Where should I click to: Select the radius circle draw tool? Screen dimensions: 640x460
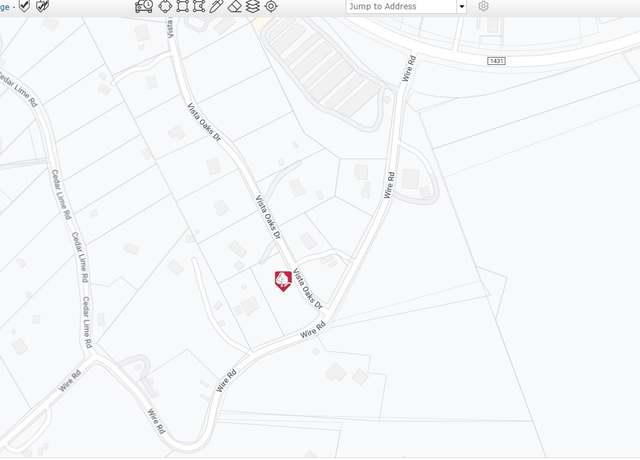(165, 6)
